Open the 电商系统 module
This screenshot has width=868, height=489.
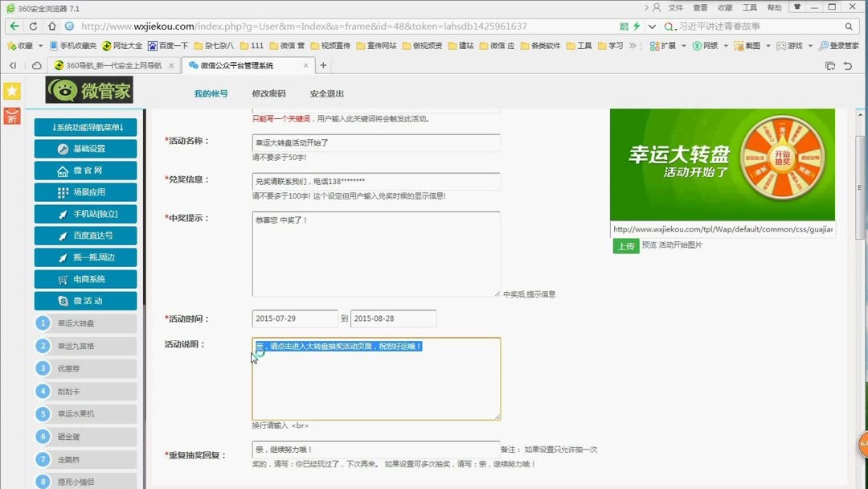point(85,278)
